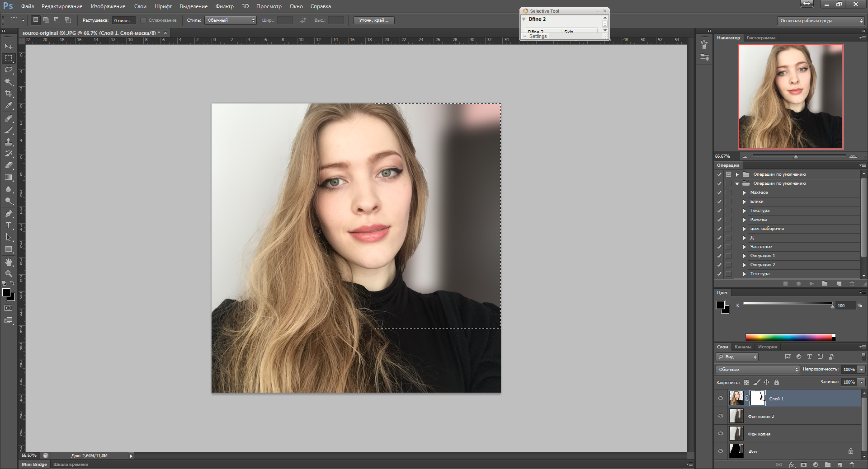Create a new layer from Layers panel footer

(x=840, y=464)
